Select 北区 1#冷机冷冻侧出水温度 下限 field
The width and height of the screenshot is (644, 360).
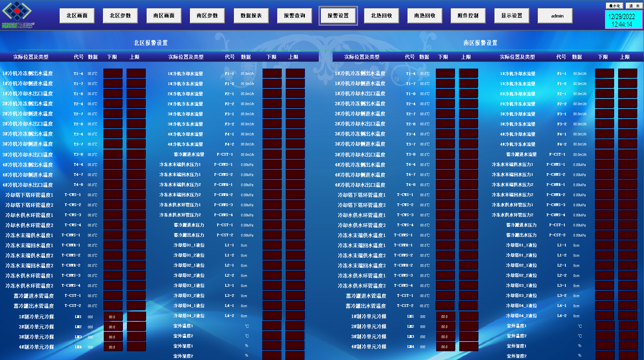pyautogui.click(x=113, y=73)
